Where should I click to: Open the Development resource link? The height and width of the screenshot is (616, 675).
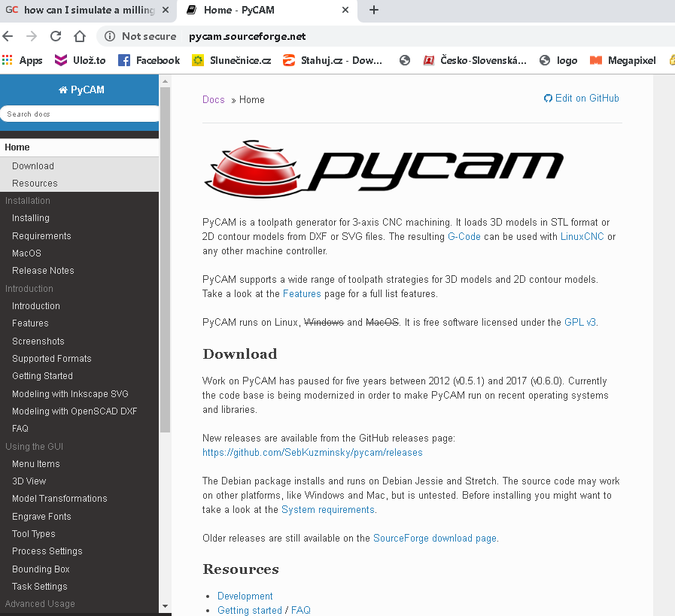pyautogui.click(x=245, y=596)
